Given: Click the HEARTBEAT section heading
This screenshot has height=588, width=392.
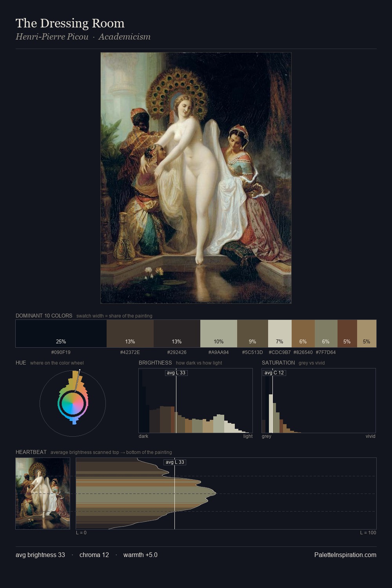Looking at the screenshot, I should (x=31, y=452).
